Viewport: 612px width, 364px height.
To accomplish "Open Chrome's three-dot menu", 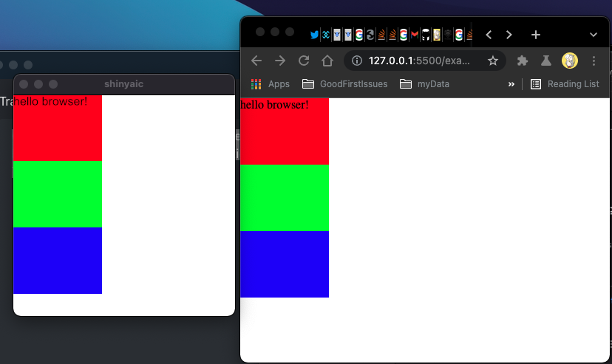I will 594,61.
